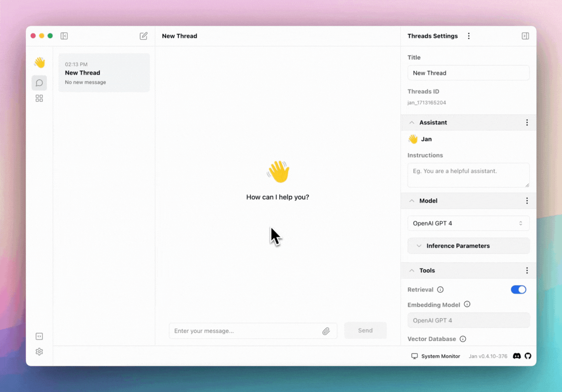Open the Discord link icon

coord(517,356)
